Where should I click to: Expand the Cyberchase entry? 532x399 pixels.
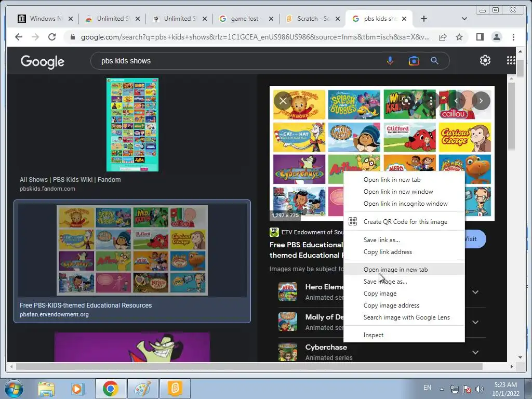(x=475, y=353)
